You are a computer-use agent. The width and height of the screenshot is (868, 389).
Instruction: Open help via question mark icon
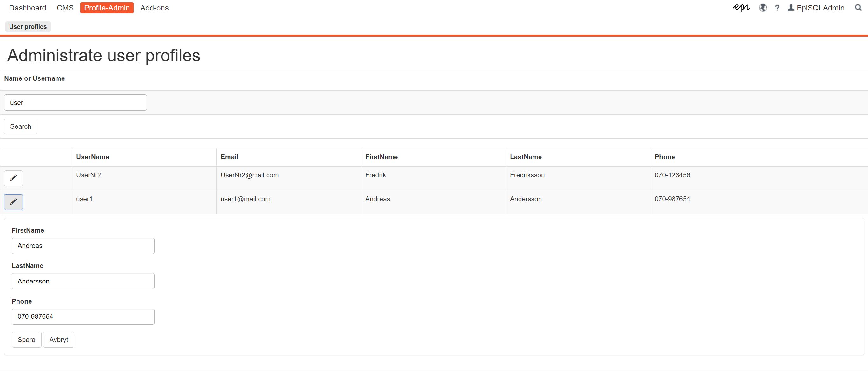point(777,8)
